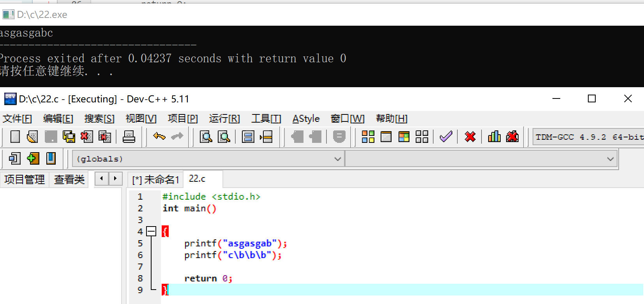The width and height of the screenshot is (644, 304).
Task: Click line number 7 in gutter
Action: point(140,267)
